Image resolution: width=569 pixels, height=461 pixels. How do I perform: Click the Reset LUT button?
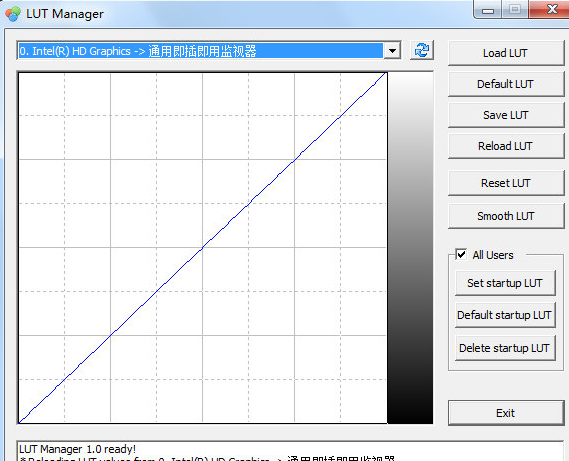[506, 183]
